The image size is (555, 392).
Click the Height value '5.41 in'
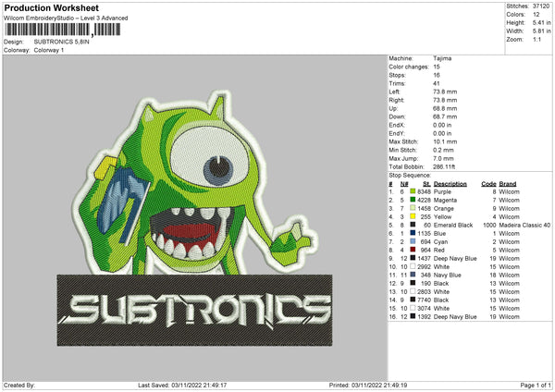click(x=542, y=22)
